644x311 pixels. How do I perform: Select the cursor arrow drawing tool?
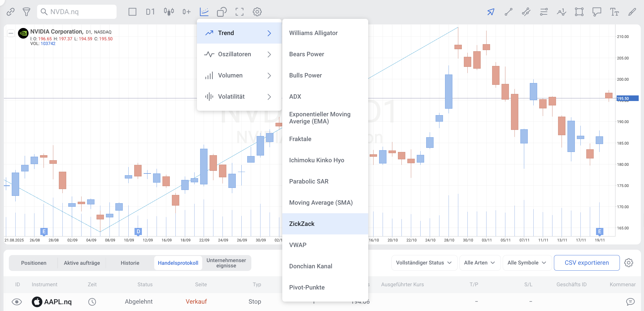click(x=491, y=12)
